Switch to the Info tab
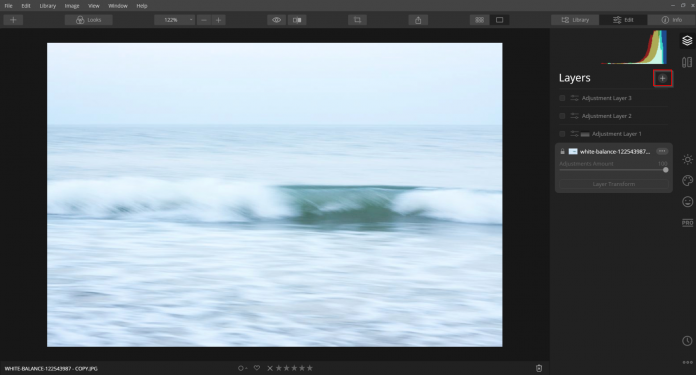This screenshot has width=696, height=375. (672, 20)
